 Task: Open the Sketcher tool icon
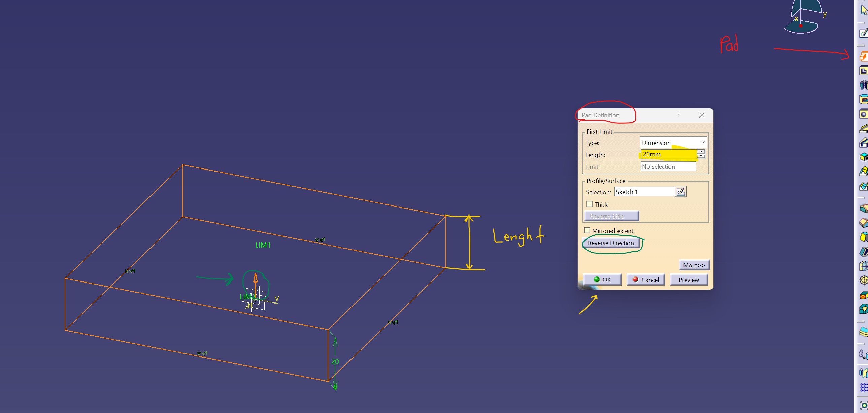(864, 33)
